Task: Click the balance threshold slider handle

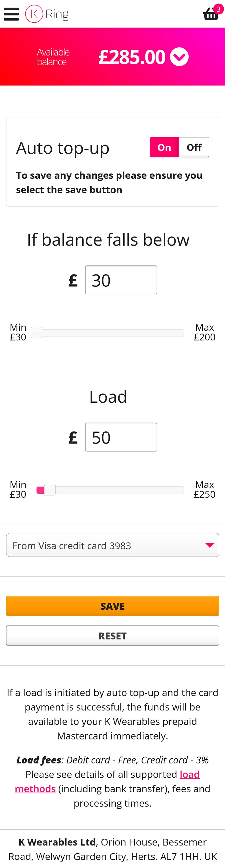Action: (x=37, y=332)
